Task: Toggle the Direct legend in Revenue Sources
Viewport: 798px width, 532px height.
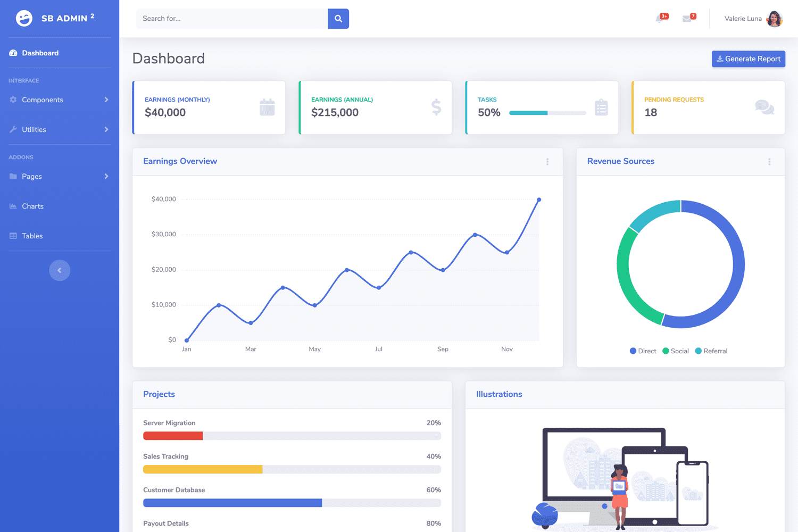Action: click(643, 351)
